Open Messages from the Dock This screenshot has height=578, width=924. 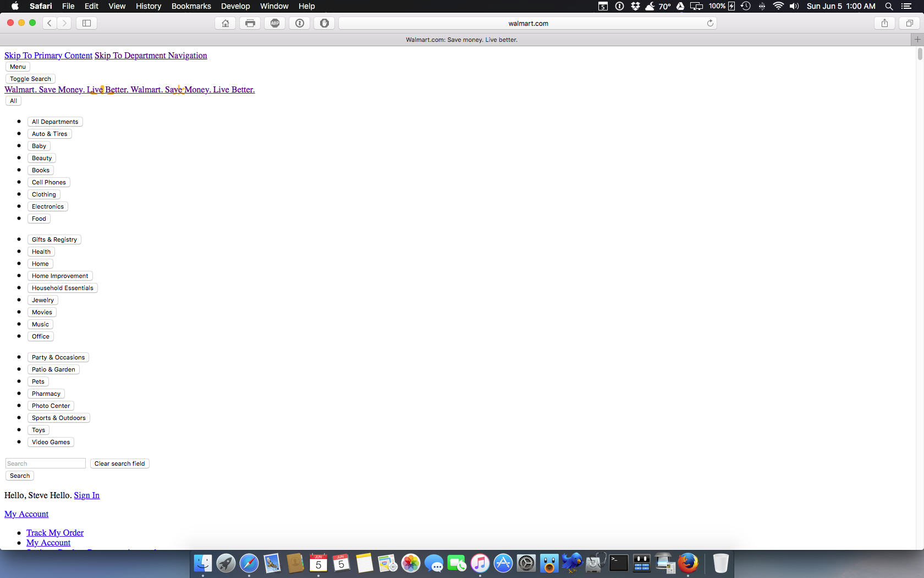point(434,563)
